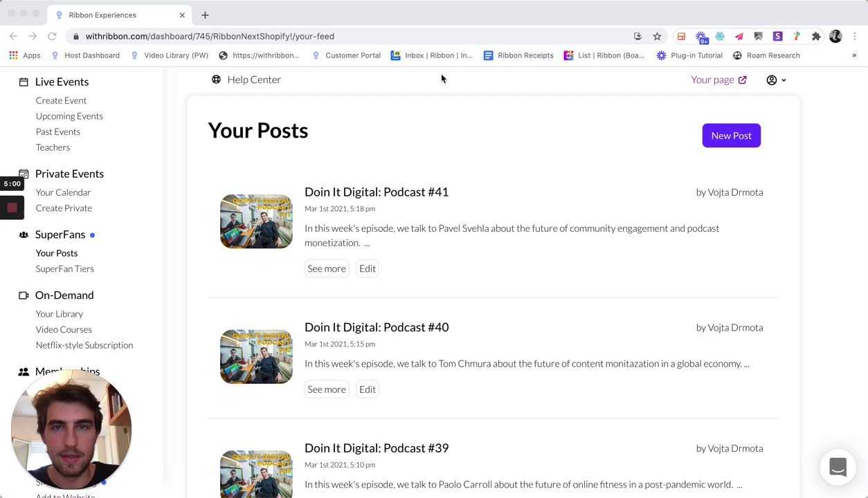
Task: Show more bookmarks via the chevron
Action: 853,55
